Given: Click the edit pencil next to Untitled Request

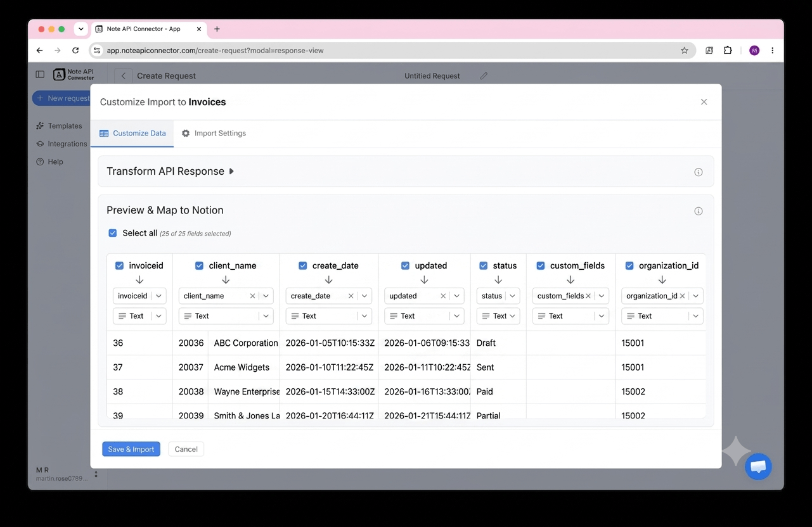Looking at the screenshot, I should coord(484,75).
